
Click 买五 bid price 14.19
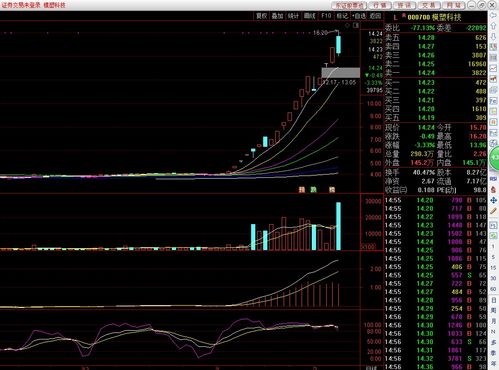426,117
